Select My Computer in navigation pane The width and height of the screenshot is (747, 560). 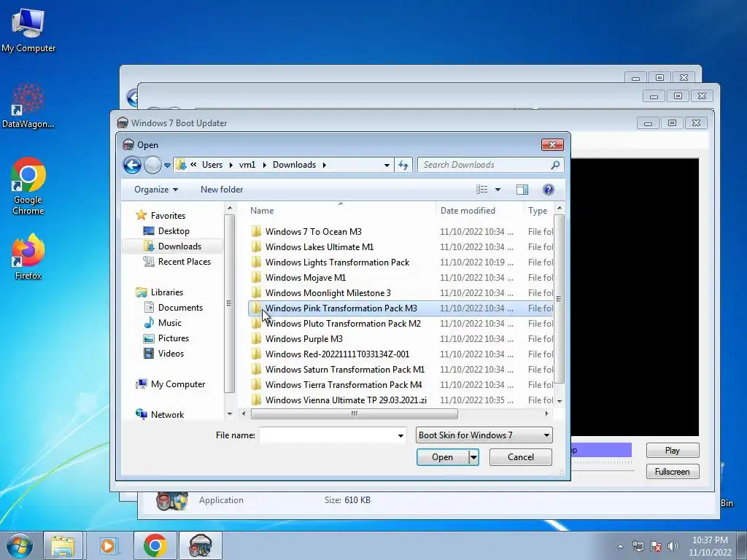click(x=178, y=384)
